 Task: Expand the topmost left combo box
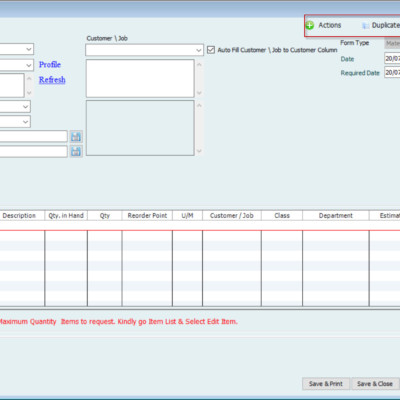point(29,49)
